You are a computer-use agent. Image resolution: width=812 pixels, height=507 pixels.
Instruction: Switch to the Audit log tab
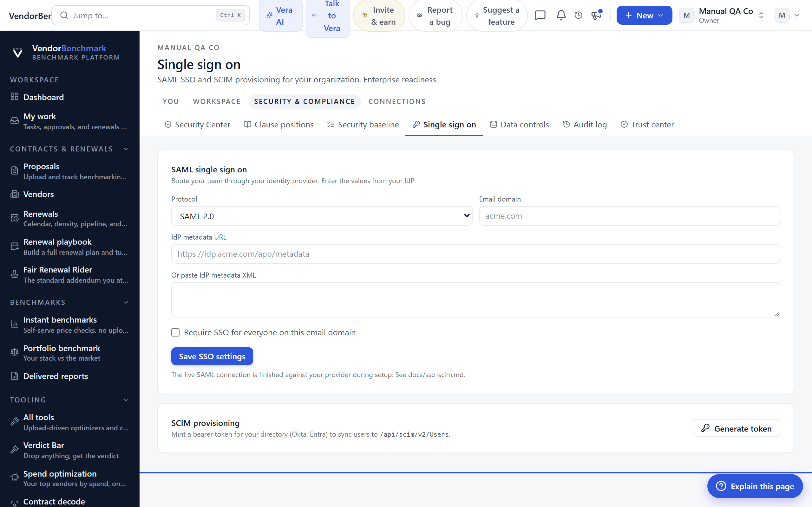585,125
